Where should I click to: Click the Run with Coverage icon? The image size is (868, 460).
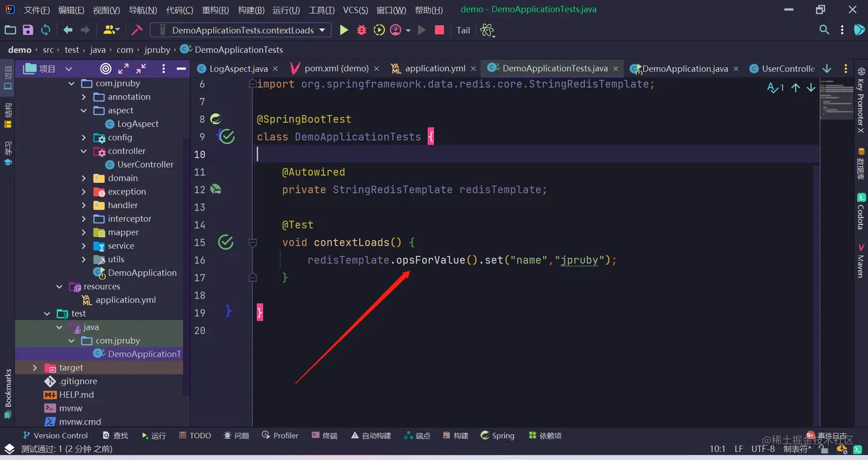(379, 30)
